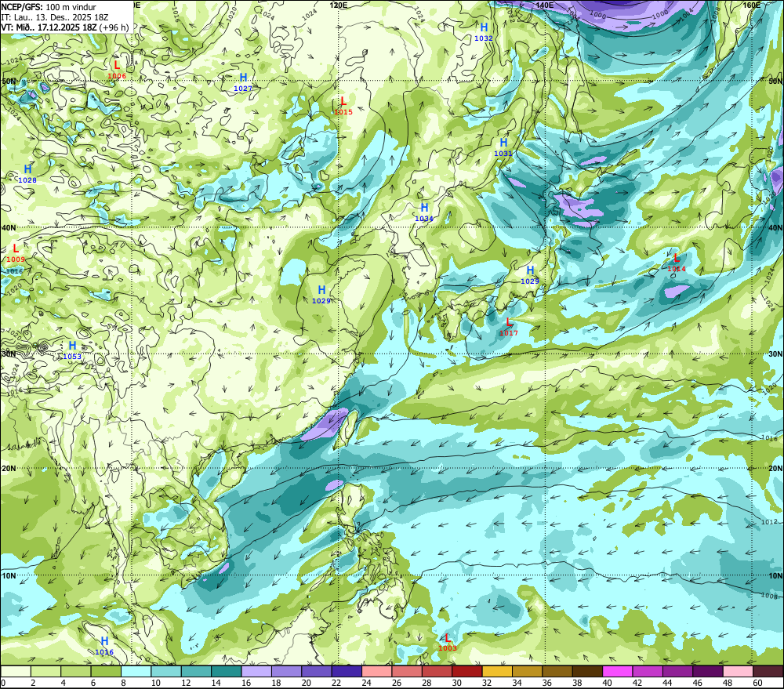Select the dark brown 38–40 legend swatch
This screenshot has height=689, width=784.
(587, 671)
